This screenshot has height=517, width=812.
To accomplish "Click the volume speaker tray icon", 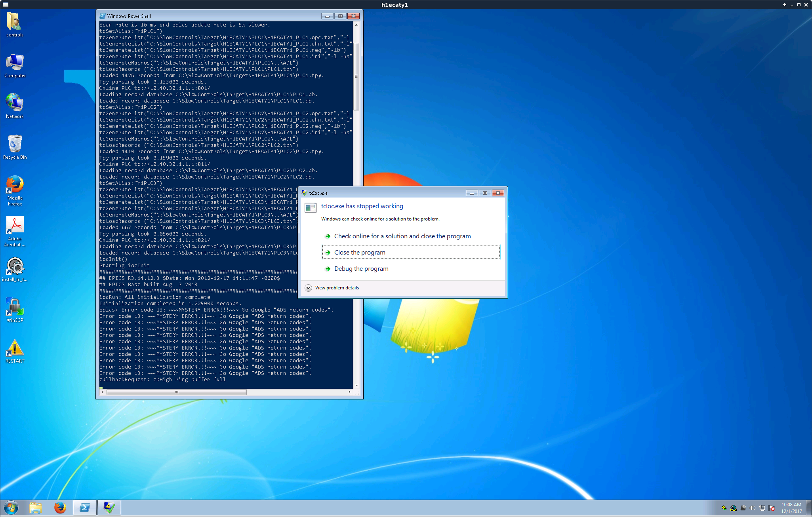I will (x=753, y=508).
